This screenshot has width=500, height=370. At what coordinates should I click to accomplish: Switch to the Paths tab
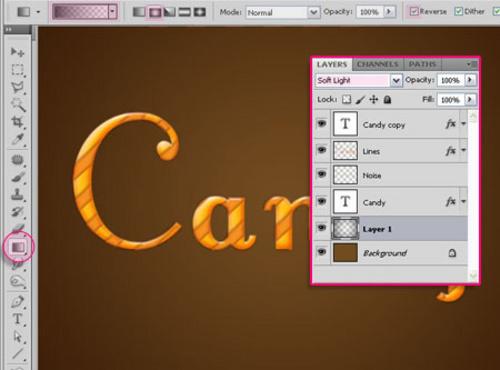[x=422, y=64]
